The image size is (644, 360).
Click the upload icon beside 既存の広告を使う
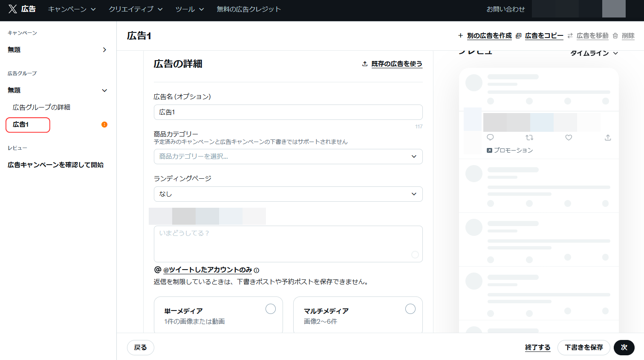click(x=364, y=63)
